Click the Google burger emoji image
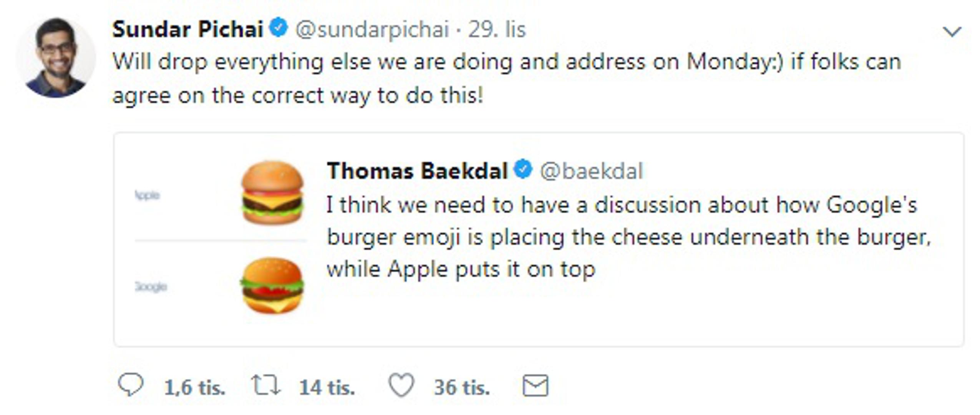The height and width of the screenshot is (415, 980). click(272, 285)
